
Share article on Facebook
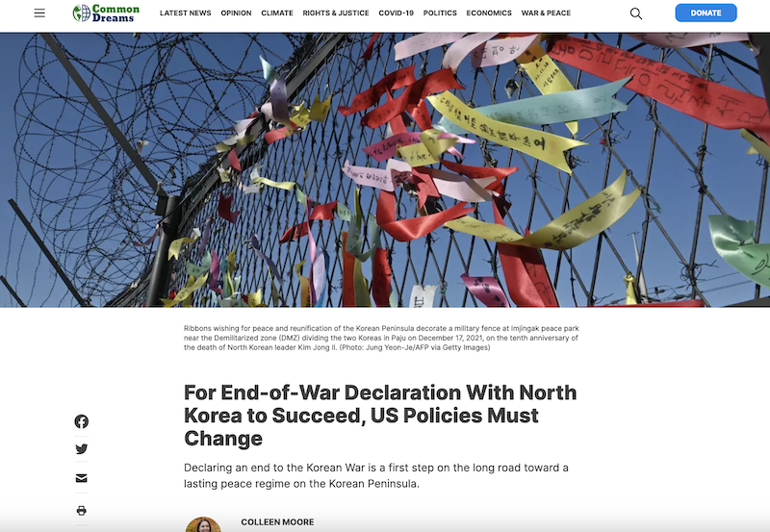coord(82,421)
